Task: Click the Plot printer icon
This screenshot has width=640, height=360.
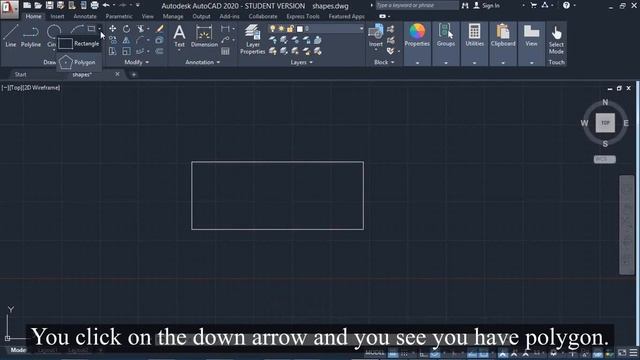Action: (x=94, y=5)
